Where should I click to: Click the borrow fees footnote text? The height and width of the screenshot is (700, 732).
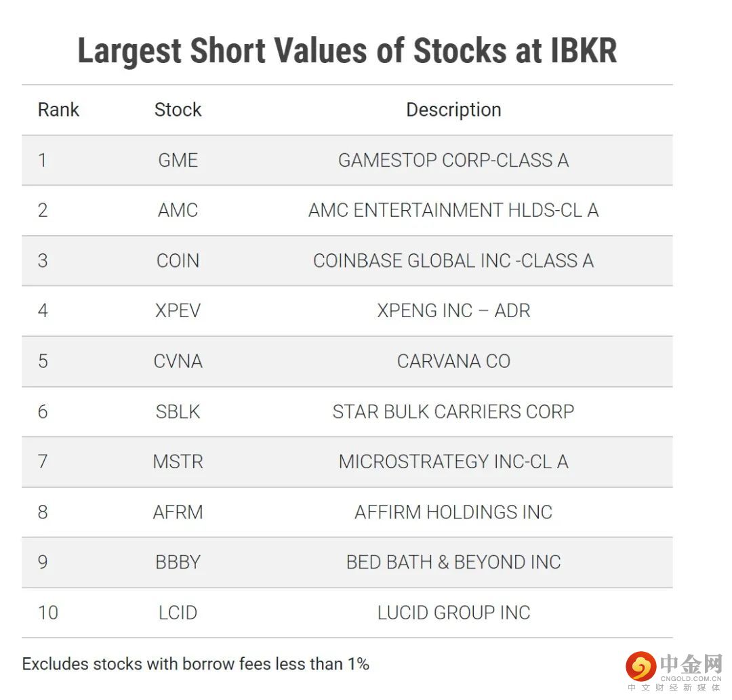195,664
